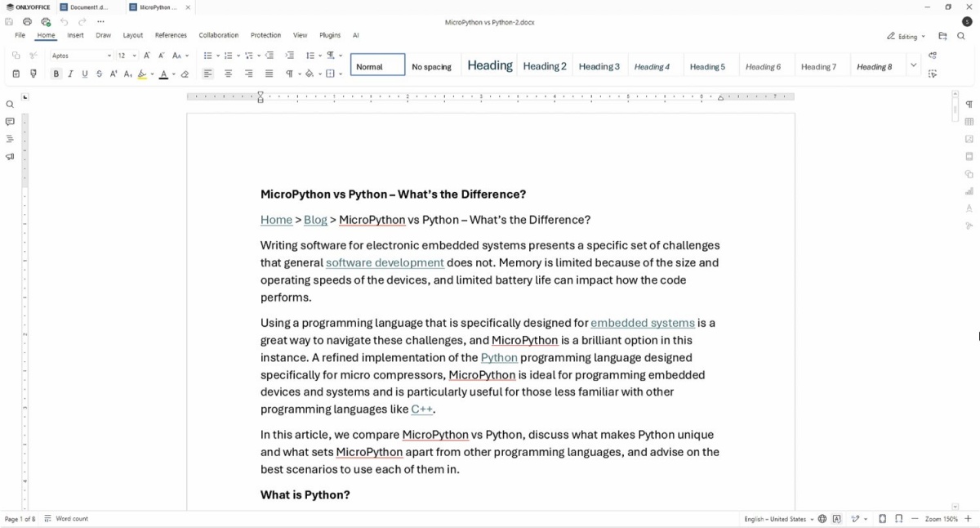The image size is (980, 528).
Task: Click Fit to page icon
Action: (883, 519)
